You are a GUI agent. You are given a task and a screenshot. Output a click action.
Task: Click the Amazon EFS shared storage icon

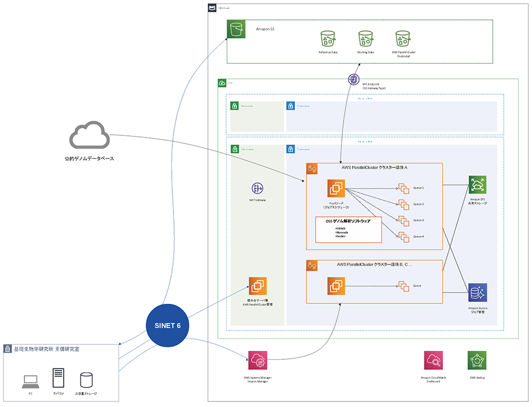[x=477, y=185]
